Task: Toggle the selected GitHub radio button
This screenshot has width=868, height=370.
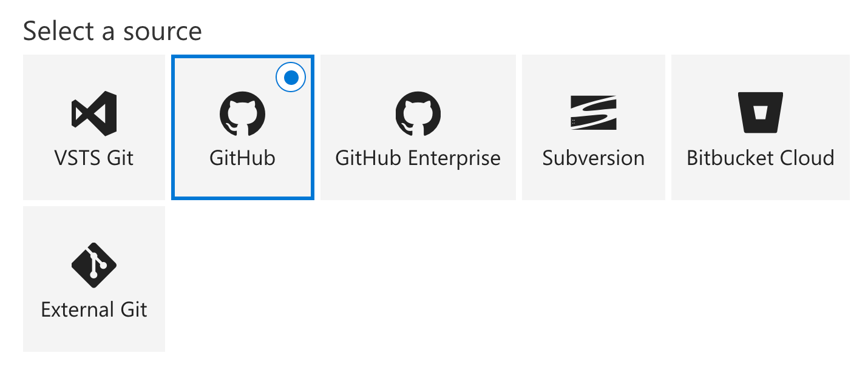Action: (291, 78)
